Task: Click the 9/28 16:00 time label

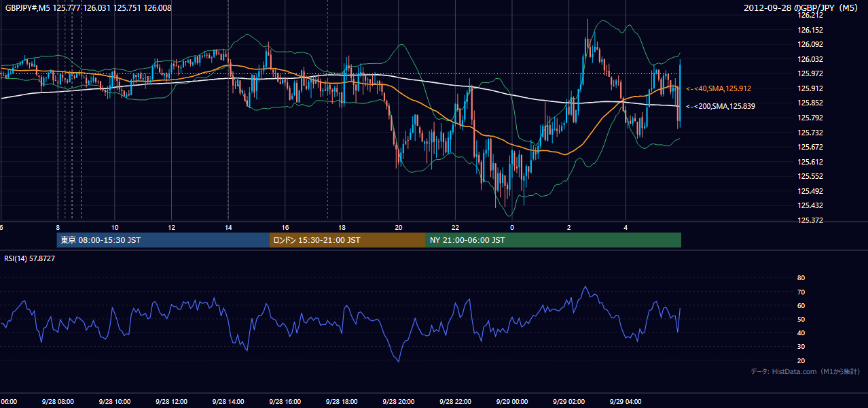Action: 285,401
